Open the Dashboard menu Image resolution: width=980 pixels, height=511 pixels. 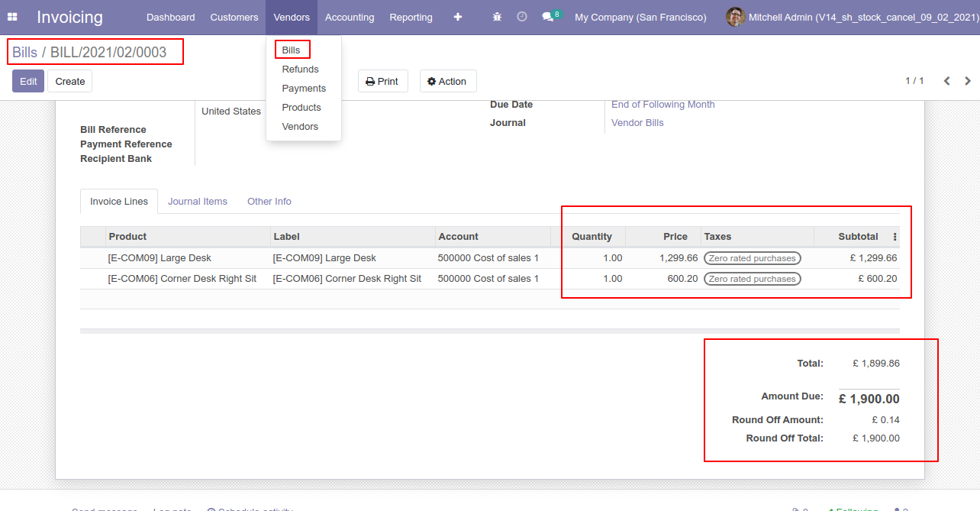[171, 17]
